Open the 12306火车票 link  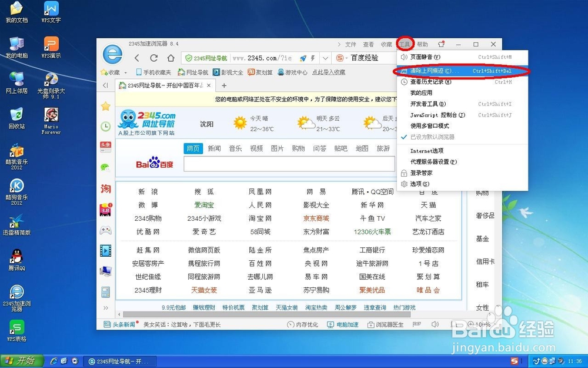[x=372, y=232]
